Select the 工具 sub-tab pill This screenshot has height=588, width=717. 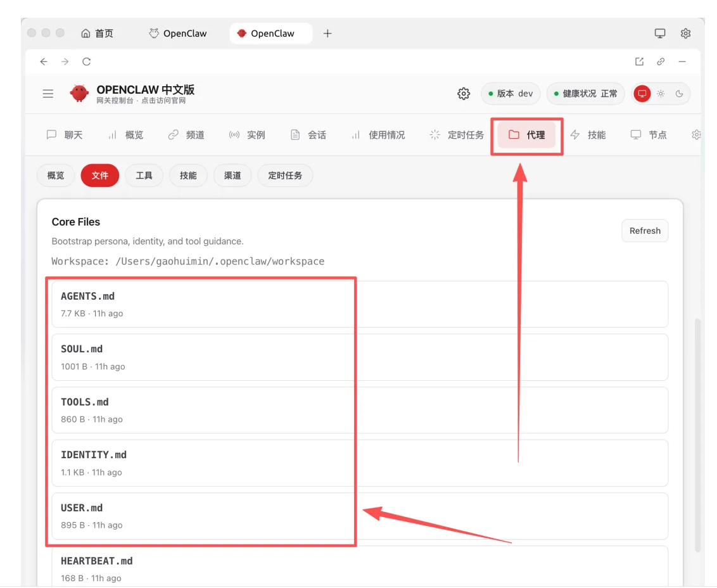coord(144,176)
